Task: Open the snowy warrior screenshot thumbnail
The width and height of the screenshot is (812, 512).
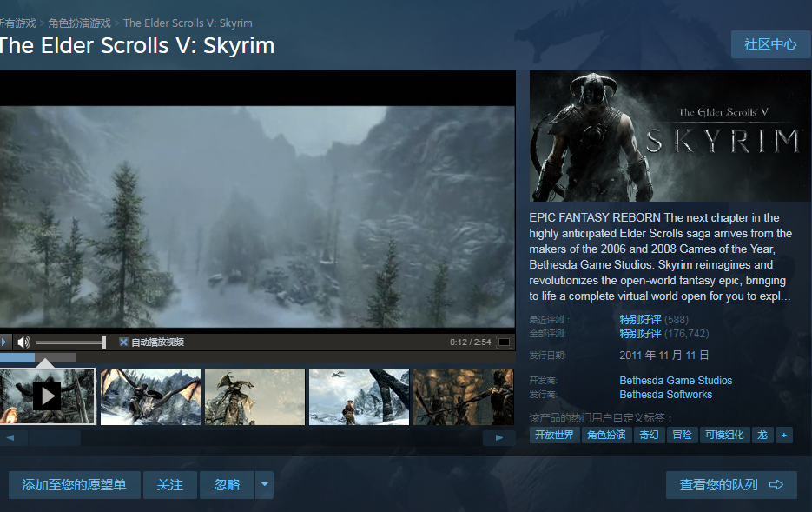Action: point(359,396)
